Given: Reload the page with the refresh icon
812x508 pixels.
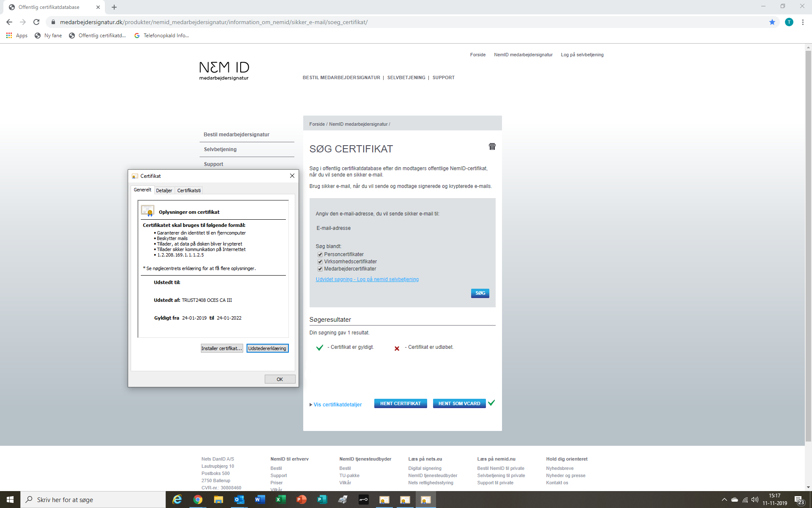Looking at the screenshot, I should tap(36, 22).
